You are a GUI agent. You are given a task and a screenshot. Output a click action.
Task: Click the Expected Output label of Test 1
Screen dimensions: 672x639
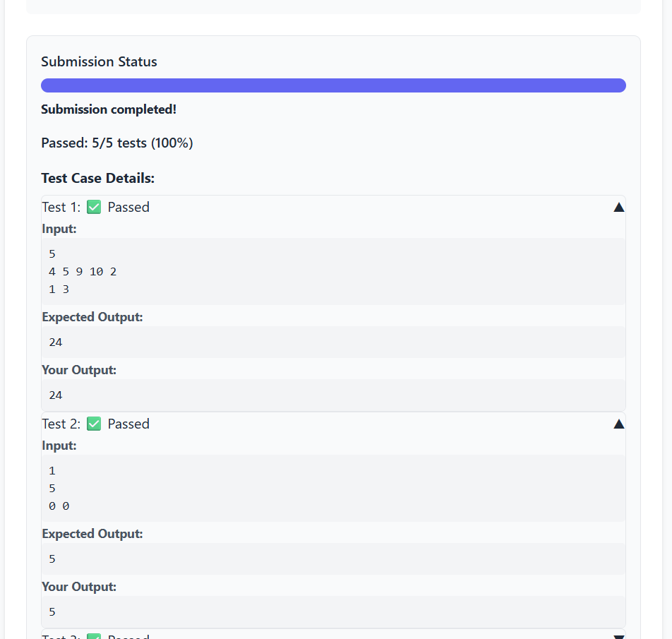[92, 316]
